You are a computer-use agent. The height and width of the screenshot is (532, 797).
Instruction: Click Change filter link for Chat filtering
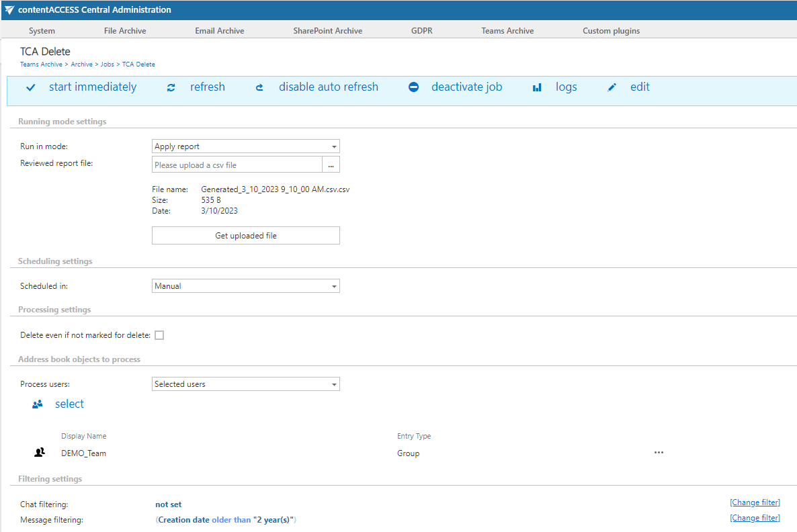755,502
